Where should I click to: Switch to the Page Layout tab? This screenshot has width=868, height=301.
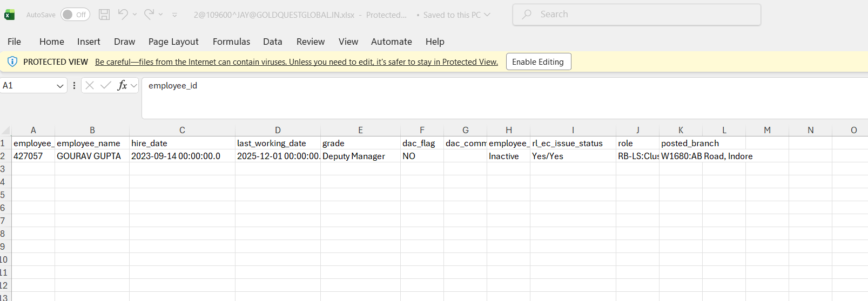tap(173, 42)
